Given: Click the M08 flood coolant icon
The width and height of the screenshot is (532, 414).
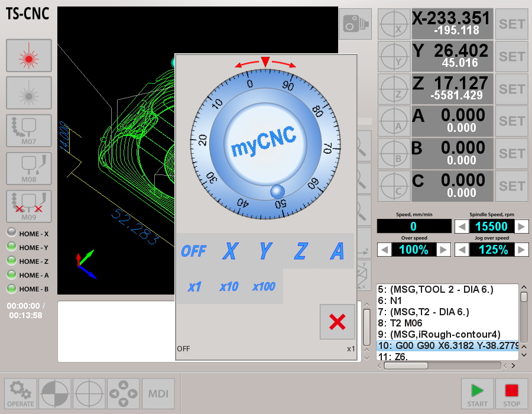Looking at the screenshot, I should (x=28, y=169).
